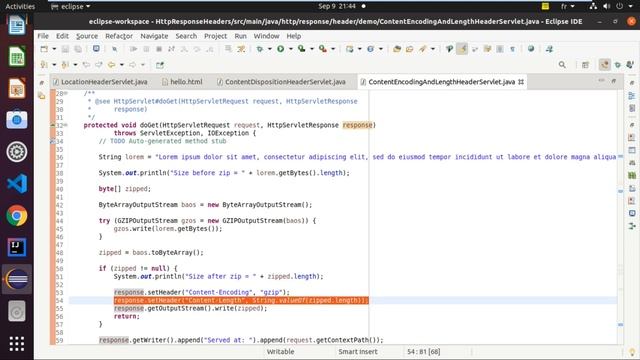Click the Search flashlight toolbar icon
Viewport: 640px width, 360px height.
point(422,49)
